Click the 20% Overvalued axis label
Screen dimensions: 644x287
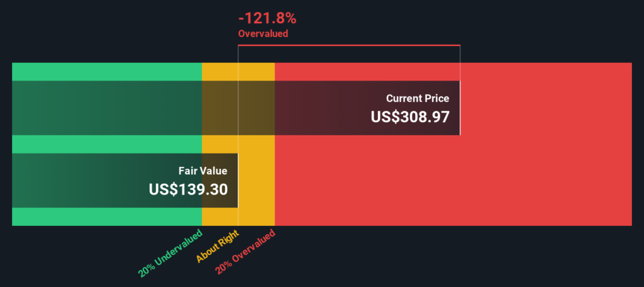(245, 253)
